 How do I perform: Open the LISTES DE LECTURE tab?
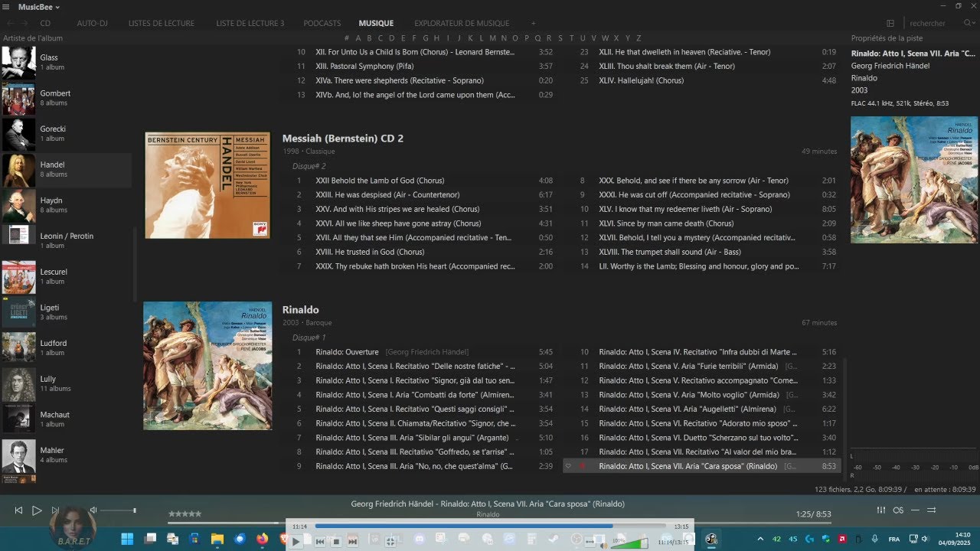click(162, 24)
